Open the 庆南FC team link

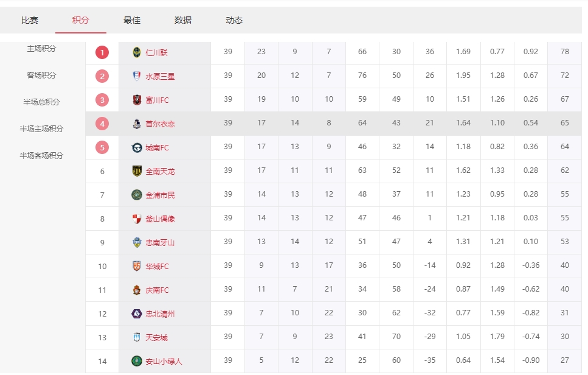(x=157, y=290)
